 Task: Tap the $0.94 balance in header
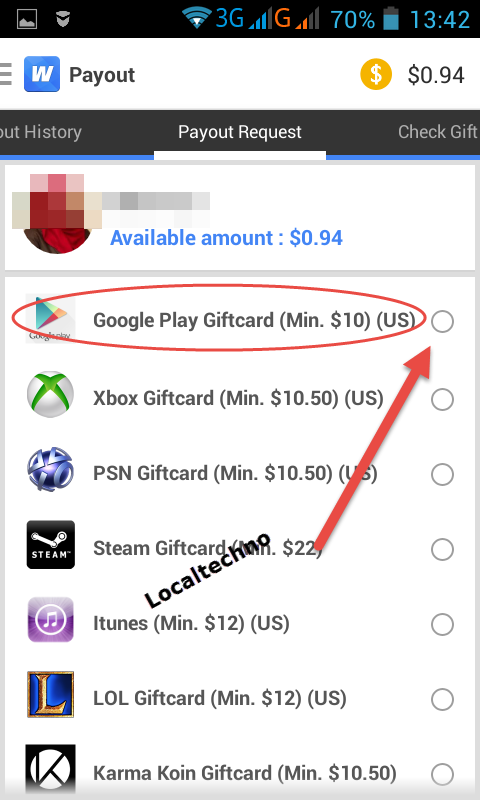tap(436, 75)
